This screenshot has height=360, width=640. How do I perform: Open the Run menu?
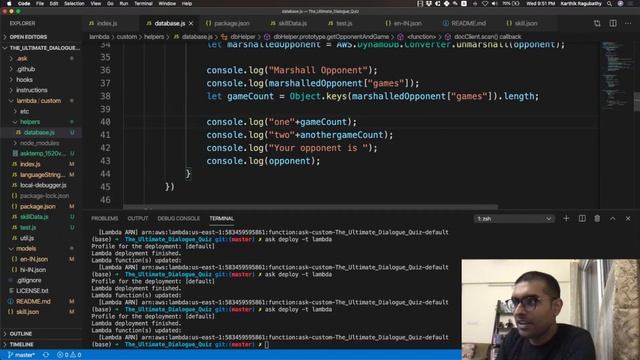tap(124, 4)
